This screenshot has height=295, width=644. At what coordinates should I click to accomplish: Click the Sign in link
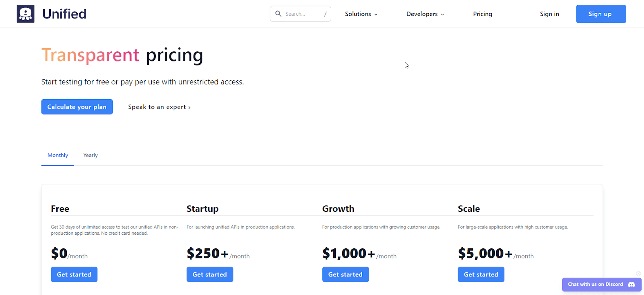click(x=549, y=14)
